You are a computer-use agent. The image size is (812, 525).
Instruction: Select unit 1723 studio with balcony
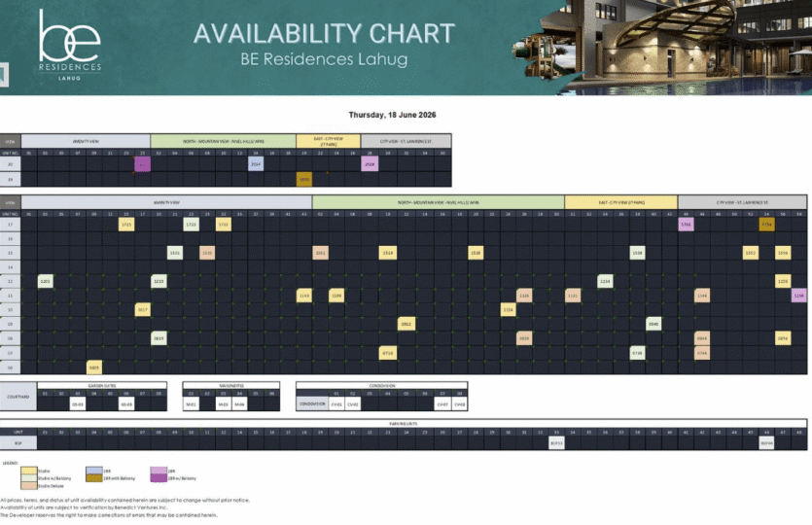click(x=192, y=225)
